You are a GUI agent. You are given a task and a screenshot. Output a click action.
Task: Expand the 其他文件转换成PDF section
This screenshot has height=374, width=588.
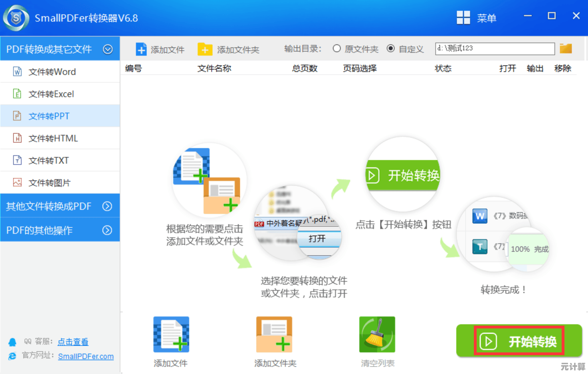[107, 206]
